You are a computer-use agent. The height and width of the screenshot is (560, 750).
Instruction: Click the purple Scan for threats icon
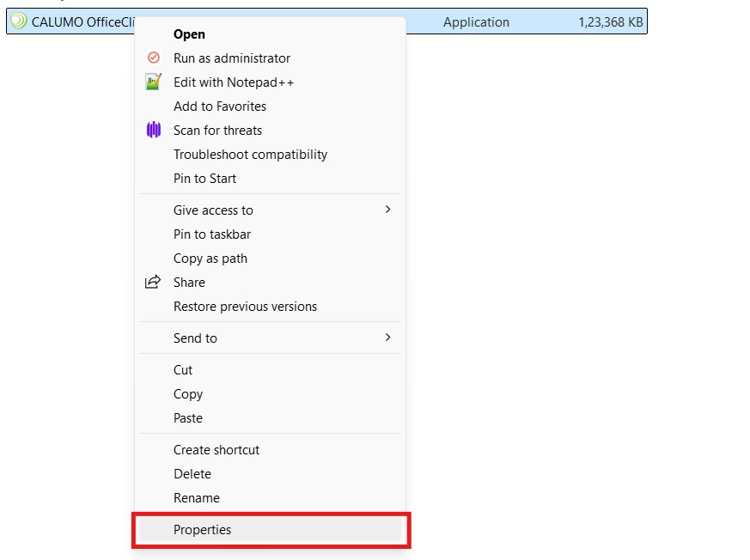coord(154,131)
